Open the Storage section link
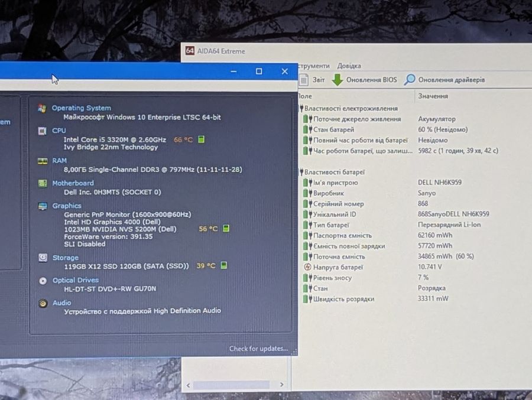532x400 pixels. point(66,258)
